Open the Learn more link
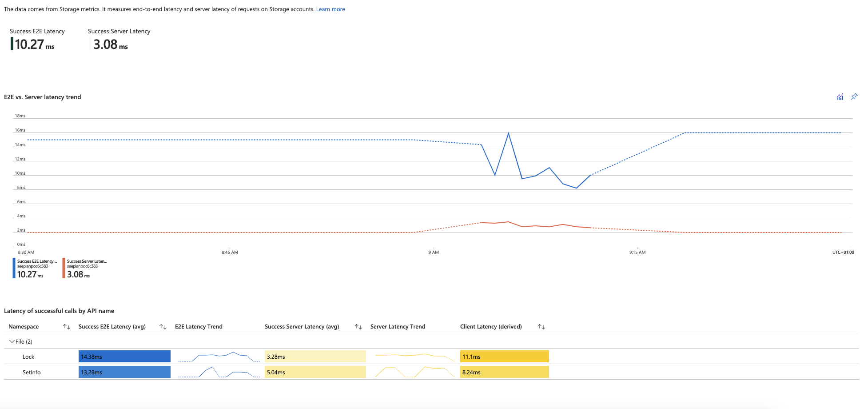 (x=330, y=9)
